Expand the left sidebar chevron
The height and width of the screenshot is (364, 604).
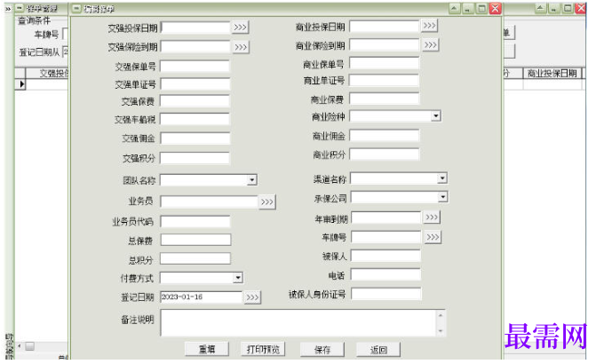[x=8, y=9]
